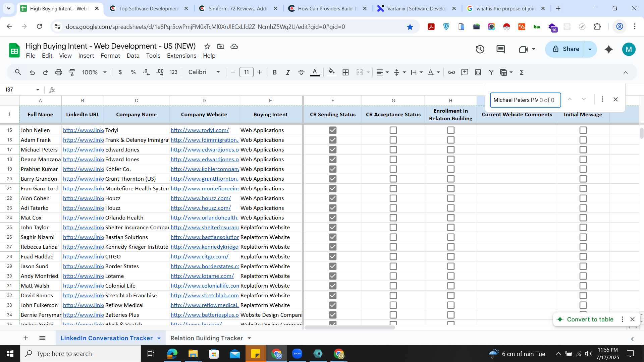This screenshot has height=362, width=644.
Task: Uncheck CR Sending Status for Prabhat Kumar
Action: tap(333, 169)
